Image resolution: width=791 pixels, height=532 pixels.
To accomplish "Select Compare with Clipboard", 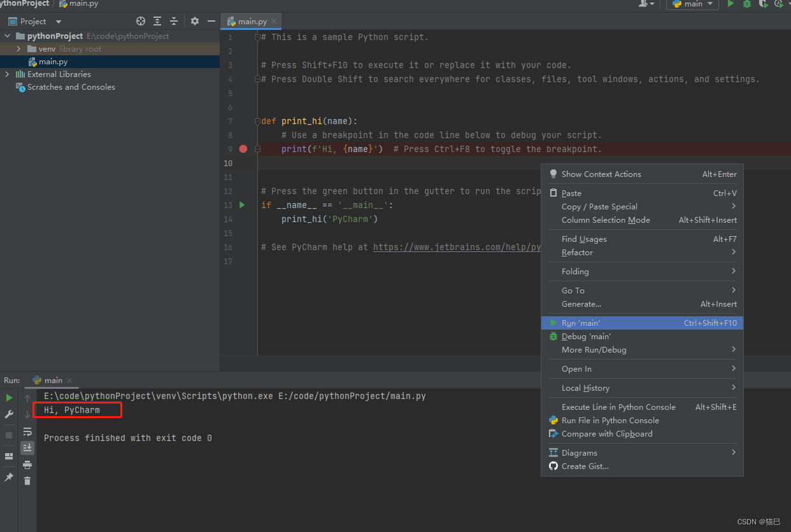I will (x=642, y=433).
